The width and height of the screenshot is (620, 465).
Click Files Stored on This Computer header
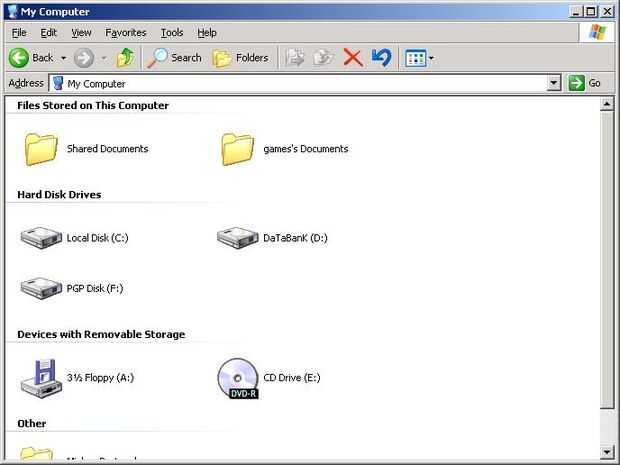(x=93, y=106)
